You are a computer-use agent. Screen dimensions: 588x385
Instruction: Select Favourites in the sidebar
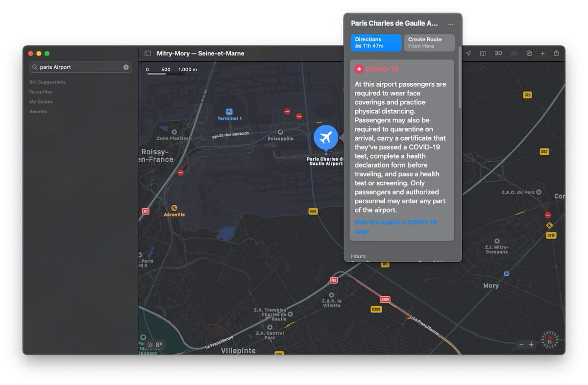41,92
